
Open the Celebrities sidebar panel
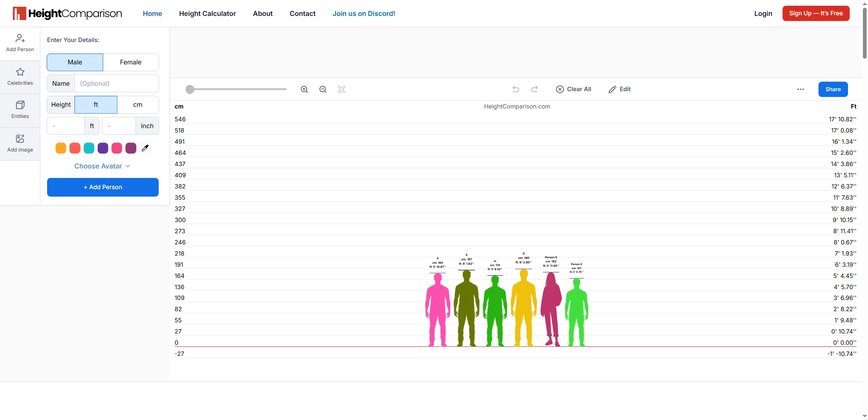[x=20, y=77]
